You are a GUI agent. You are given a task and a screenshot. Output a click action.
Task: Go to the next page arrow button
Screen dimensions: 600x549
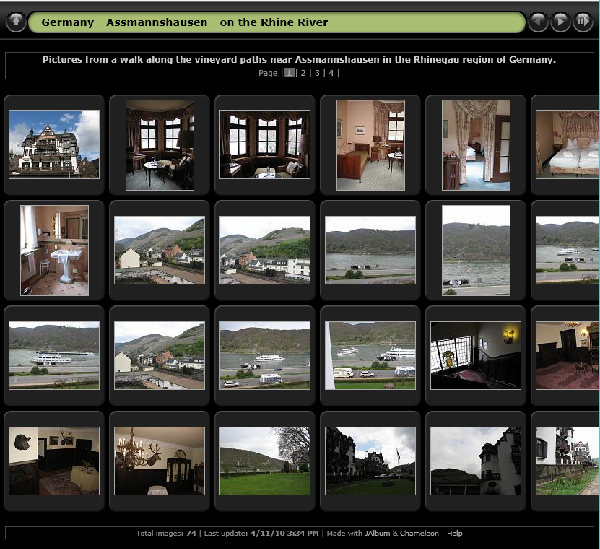tap(560, 22)
